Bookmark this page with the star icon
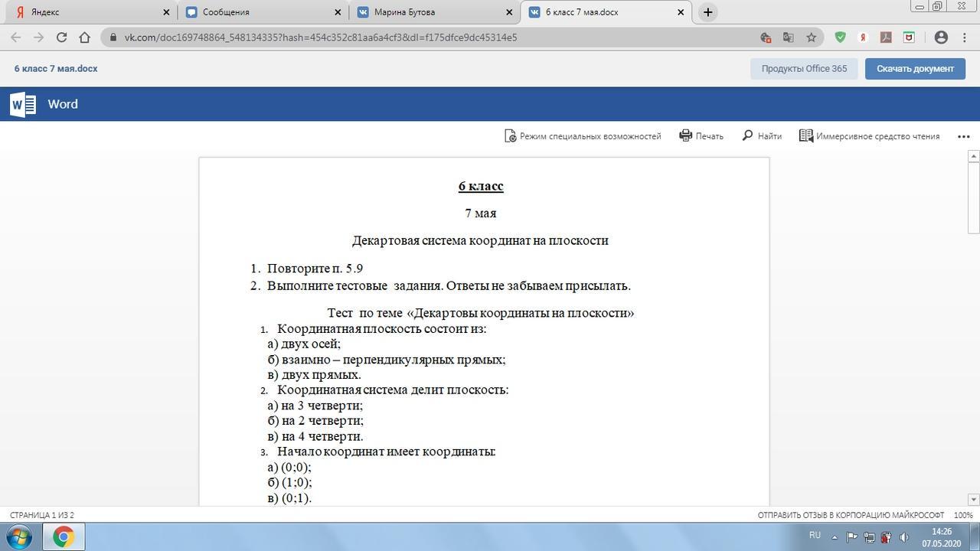Image resolution: width=980 pixels, height=551 pixels. click(811, 37)
